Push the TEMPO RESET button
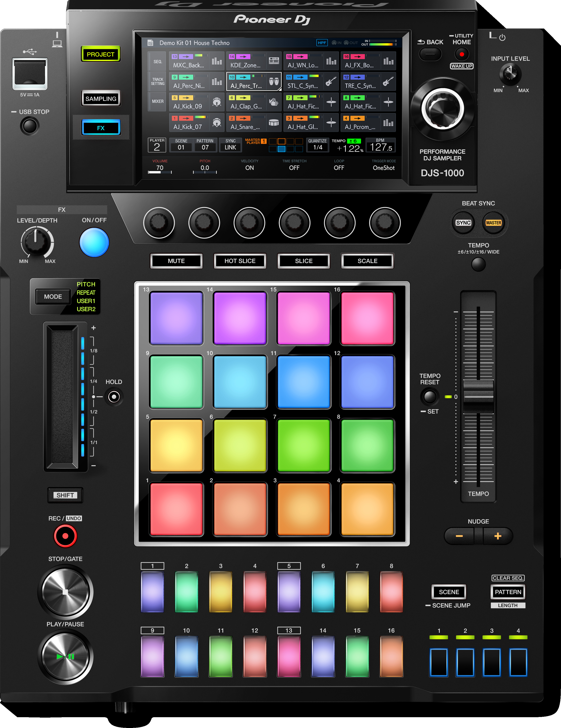Screen dimensions: 561x728 (x=430, y=397)
